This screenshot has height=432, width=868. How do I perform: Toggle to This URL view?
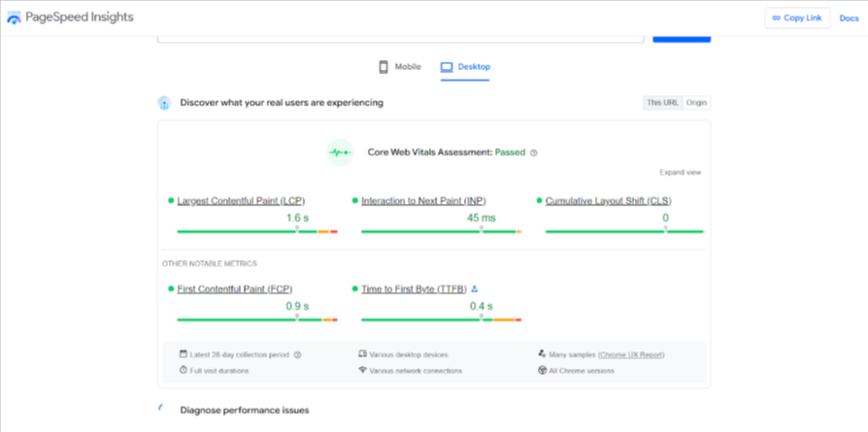[x=662, y=103]
